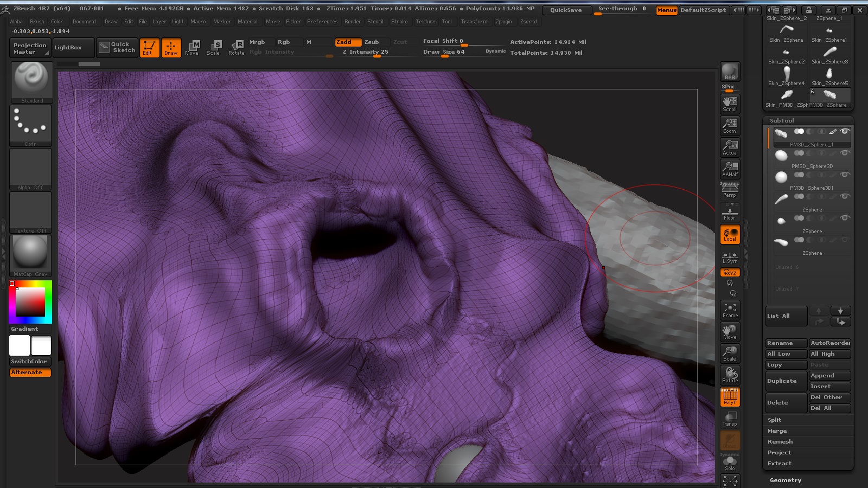Open the Document menu
868x488 pixels.
pyautogui.click(x=84, y=22)
